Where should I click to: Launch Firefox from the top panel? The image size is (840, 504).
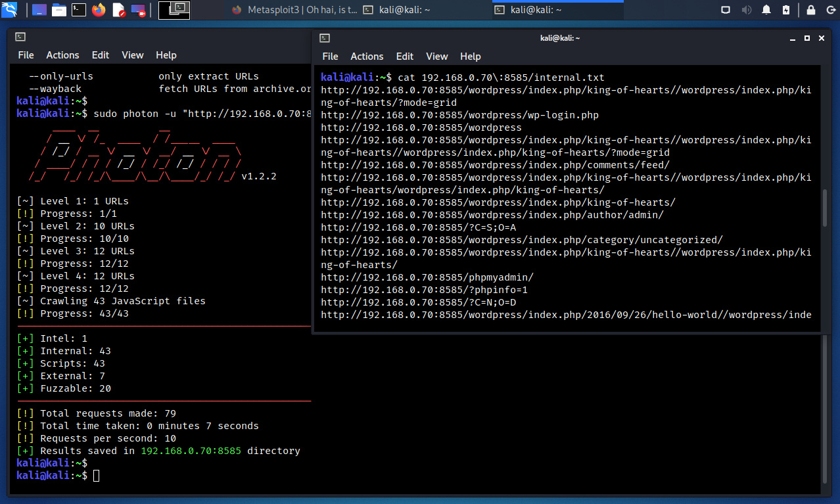pos(99,10)
